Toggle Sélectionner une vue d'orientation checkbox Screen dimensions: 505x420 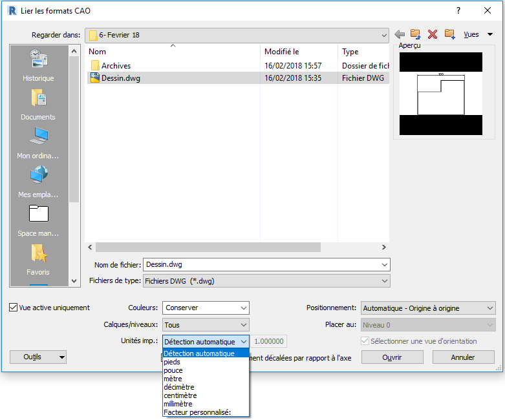tap(365, 341)
